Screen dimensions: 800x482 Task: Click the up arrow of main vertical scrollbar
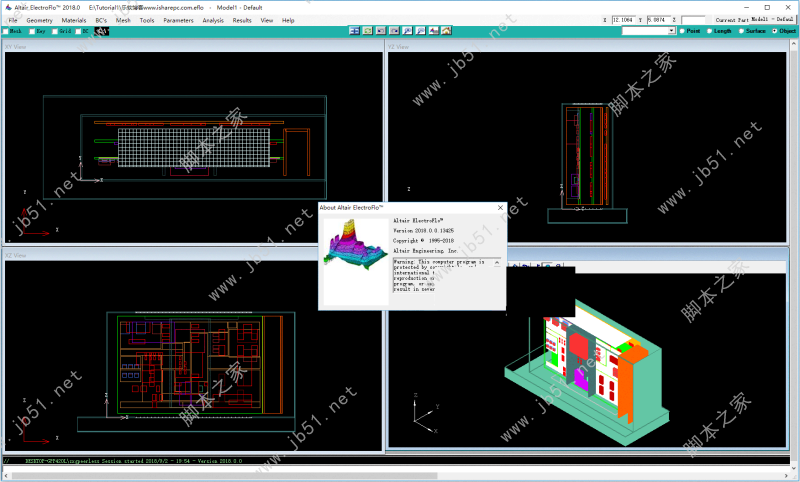tap(794, 44)
